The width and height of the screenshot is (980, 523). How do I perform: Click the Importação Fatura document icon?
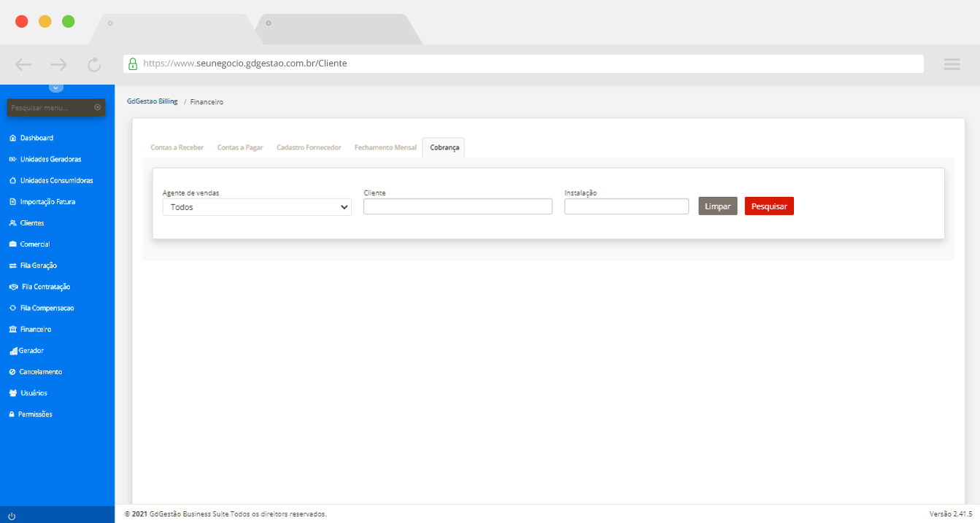click(12, 201)
